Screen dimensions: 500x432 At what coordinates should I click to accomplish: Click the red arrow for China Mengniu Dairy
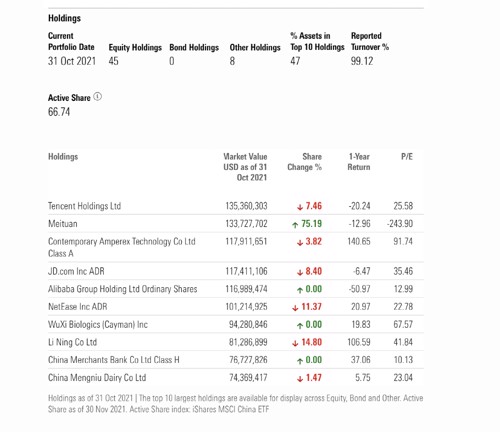[x=300, y=378]
